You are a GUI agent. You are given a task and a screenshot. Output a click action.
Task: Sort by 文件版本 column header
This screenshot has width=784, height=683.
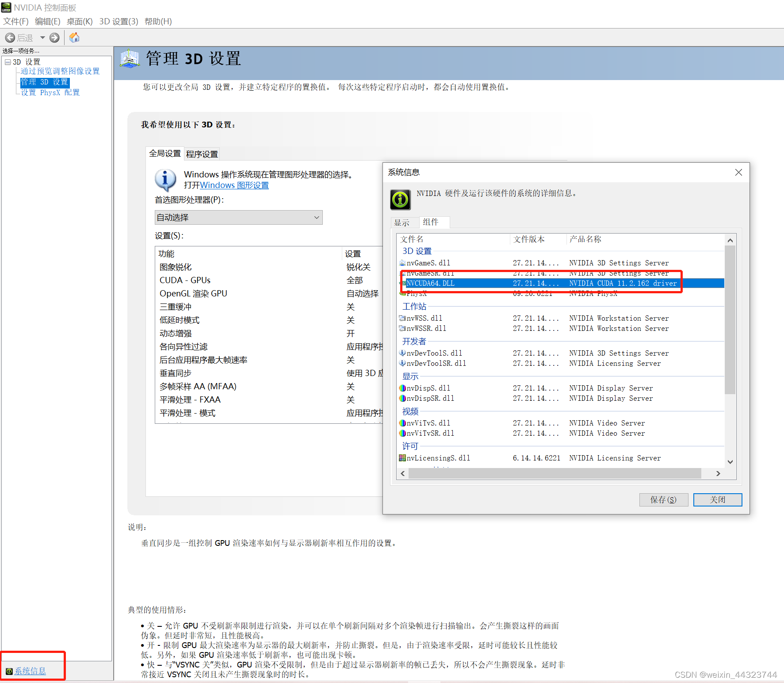pos(538,239)
